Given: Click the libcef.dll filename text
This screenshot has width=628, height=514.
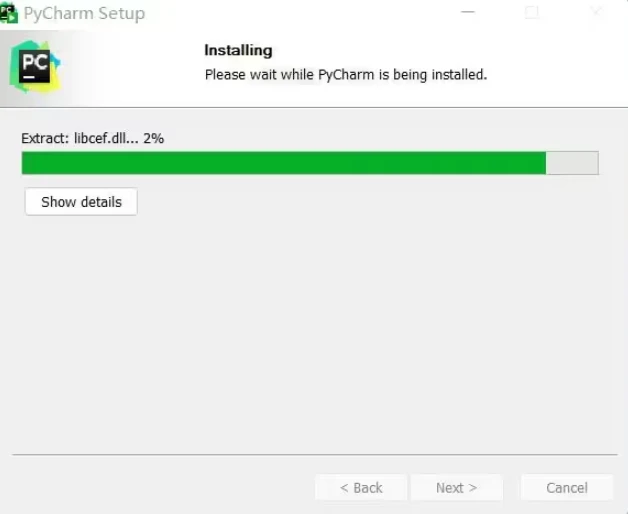Looking at the screenshot, I should pos(106,138).
